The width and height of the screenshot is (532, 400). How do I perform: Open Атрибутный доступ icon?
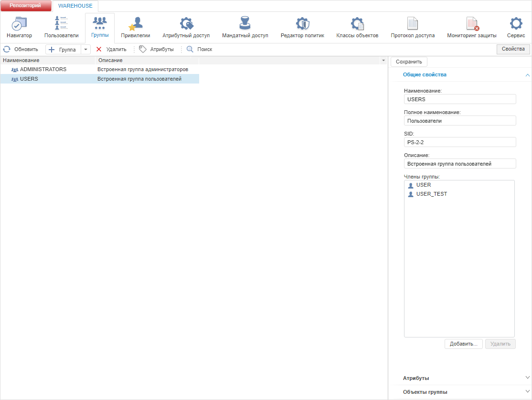(186, 23)
